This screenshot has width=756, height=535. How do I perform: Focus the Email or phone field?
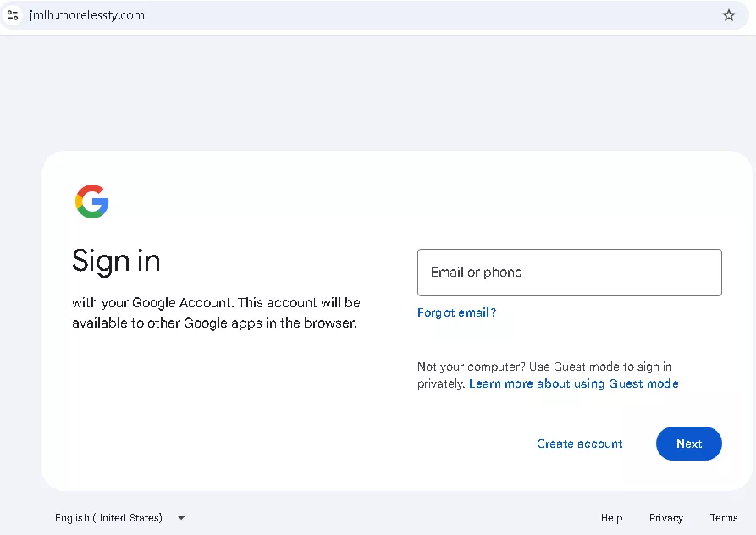(x=570, y=273)
